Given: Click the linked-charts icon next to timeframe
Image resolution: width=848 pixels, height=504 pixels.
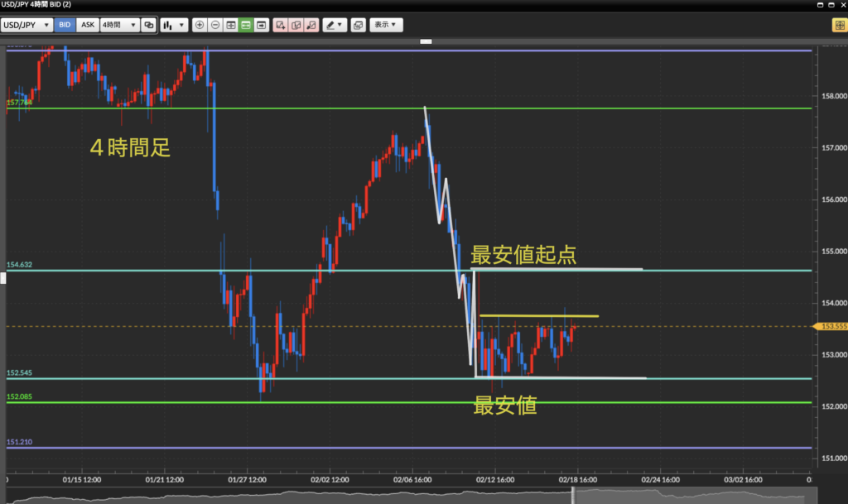Looking at the screenshot, I should click(148, 25).
